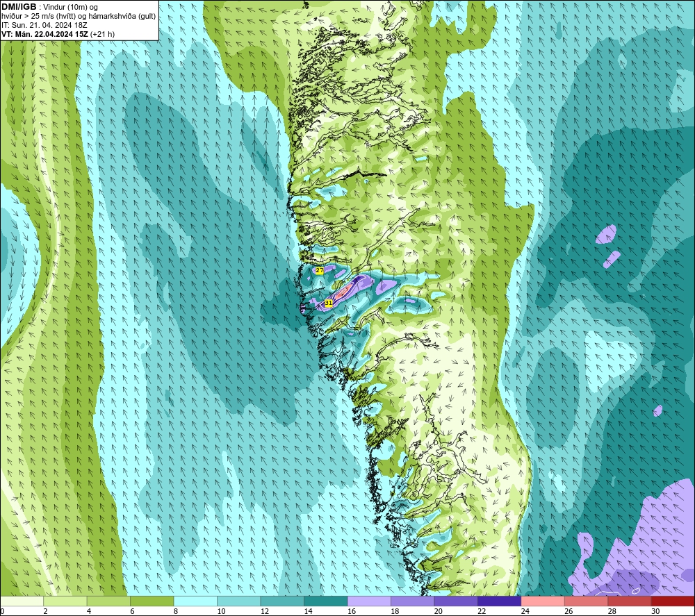Click the 'Vindur (10m) og' text

tap(70, 8)
